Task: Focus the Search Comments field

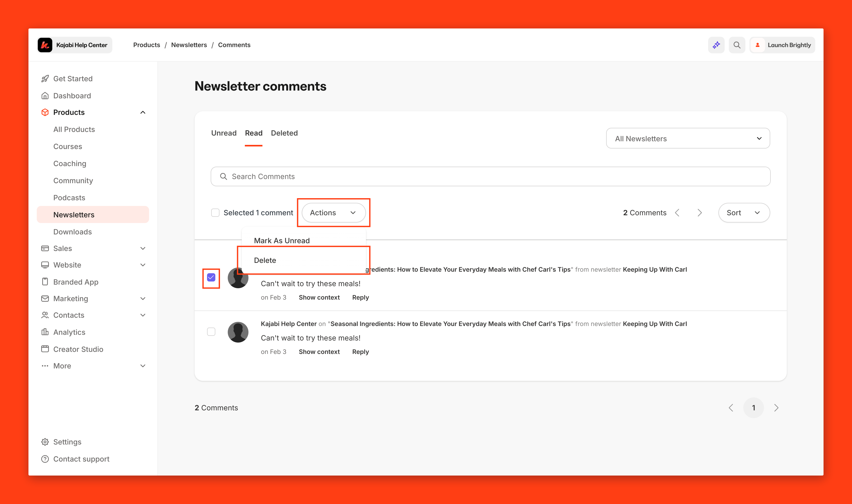Action: coord(490,176)
